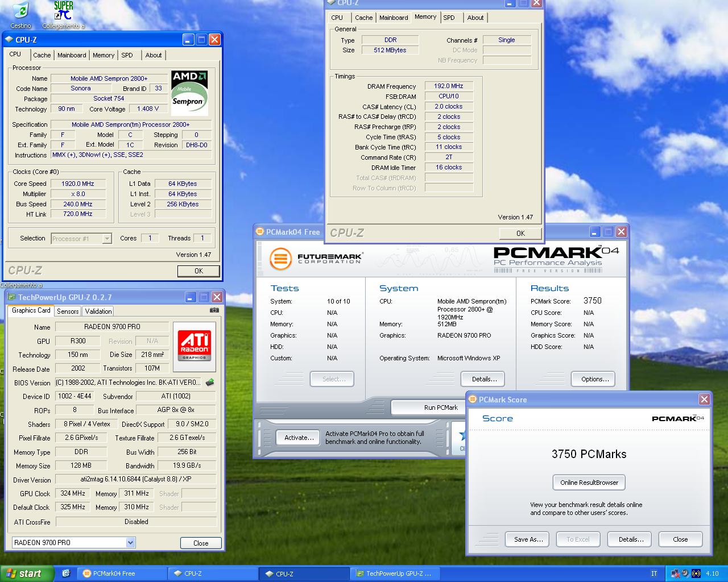Click Run PCMark button
728x582 pixels.
(441, 408)
